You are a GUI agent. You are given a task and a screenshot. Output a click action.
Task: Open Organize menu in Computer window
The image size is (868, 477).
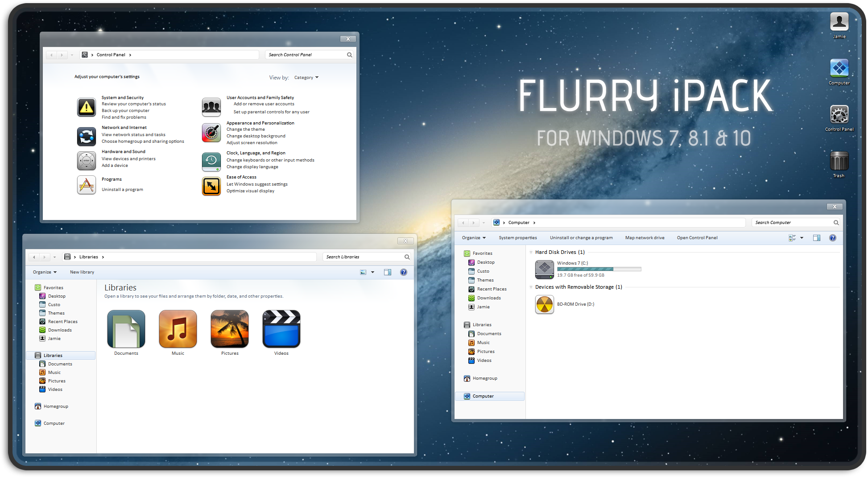pyautogui.click(x=474, y=238)
